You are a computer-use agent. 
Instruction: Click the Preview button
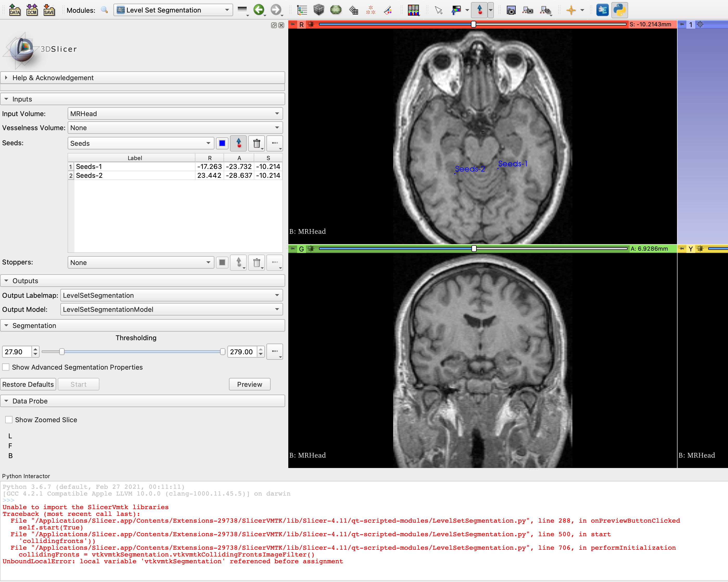(x=250, y=384)
